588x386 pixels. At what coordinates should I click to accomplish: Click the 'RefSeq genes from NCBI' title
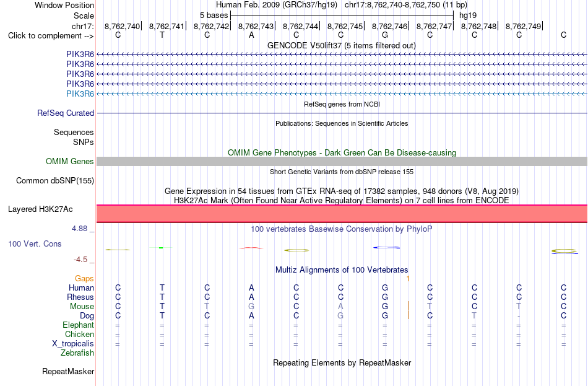pyautogui.click(x=342, y=104)
